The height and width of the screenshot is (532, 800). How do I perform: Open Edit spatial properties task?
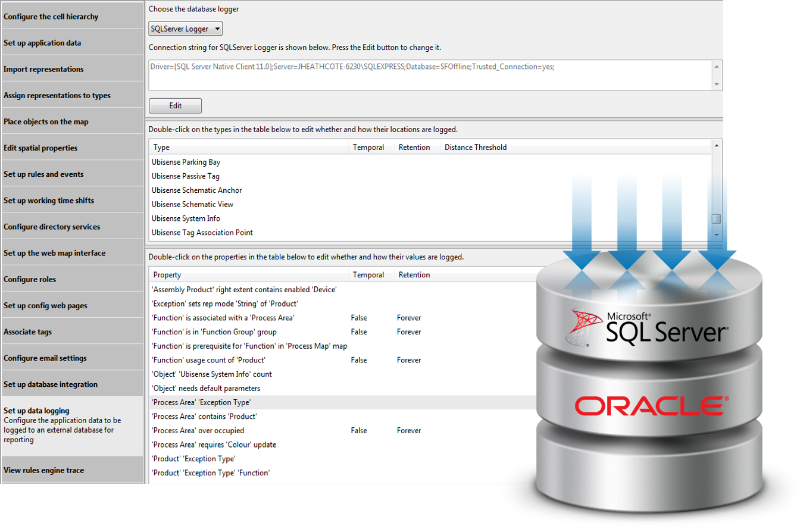pyautogui.click(x=72, y=148)
